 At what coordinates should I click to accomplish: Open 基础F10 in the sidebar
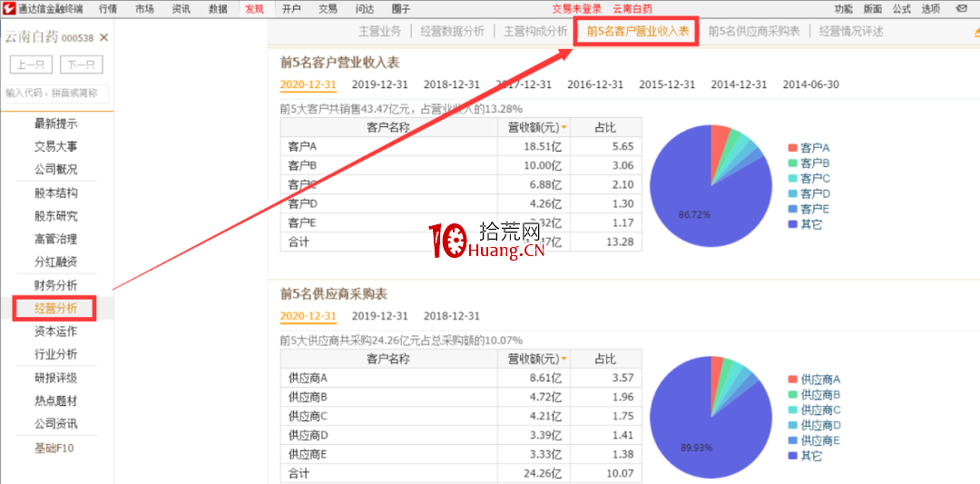point(54,448)
